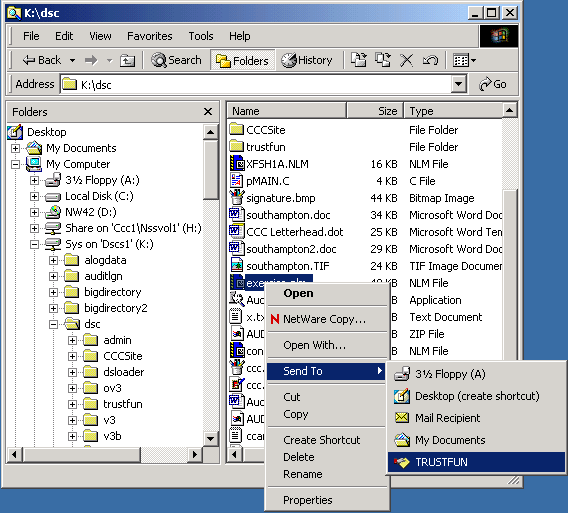This screenshot has width=568, height=513.
Task: Collapse the dsc folder tree node
Action: (53, 324)
